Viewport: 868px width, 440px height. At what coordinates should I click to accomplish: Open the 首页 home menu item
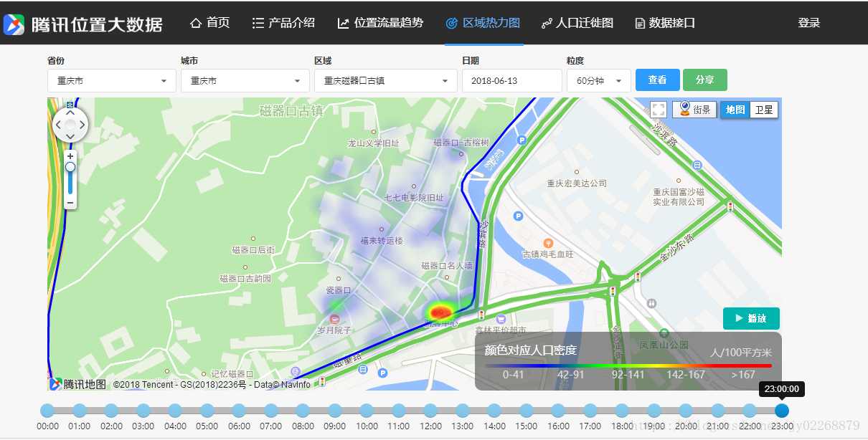pyautogui.click(x=210, y=23)
